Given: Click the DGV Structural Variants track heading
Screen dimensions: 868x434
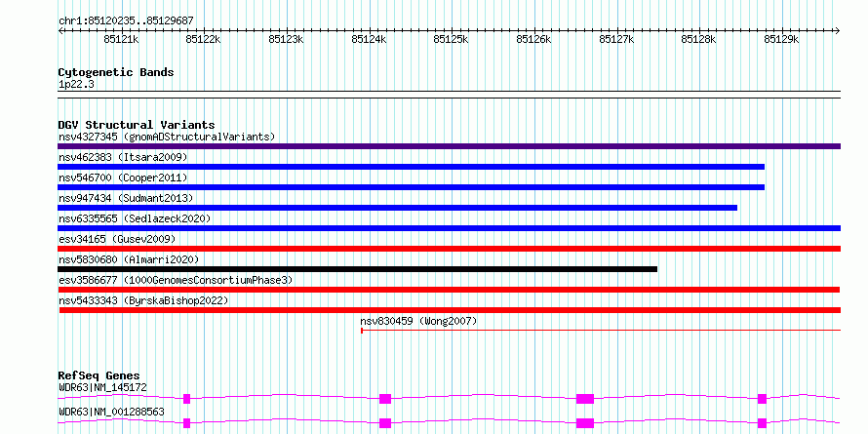Looking at the screenshot, I should click(x=137, y=125).
